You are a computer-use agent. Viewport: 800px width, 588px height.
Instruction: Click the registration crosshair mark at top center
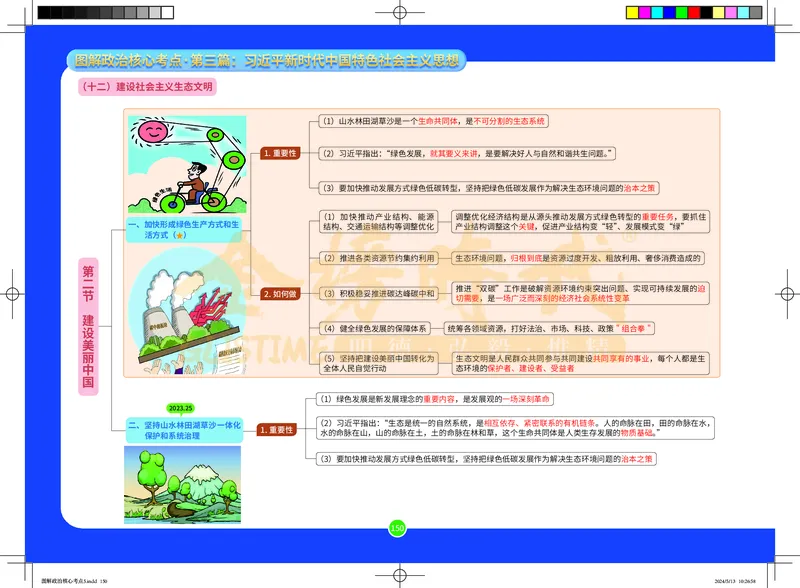pyautogui.click(x=400, y=13)
